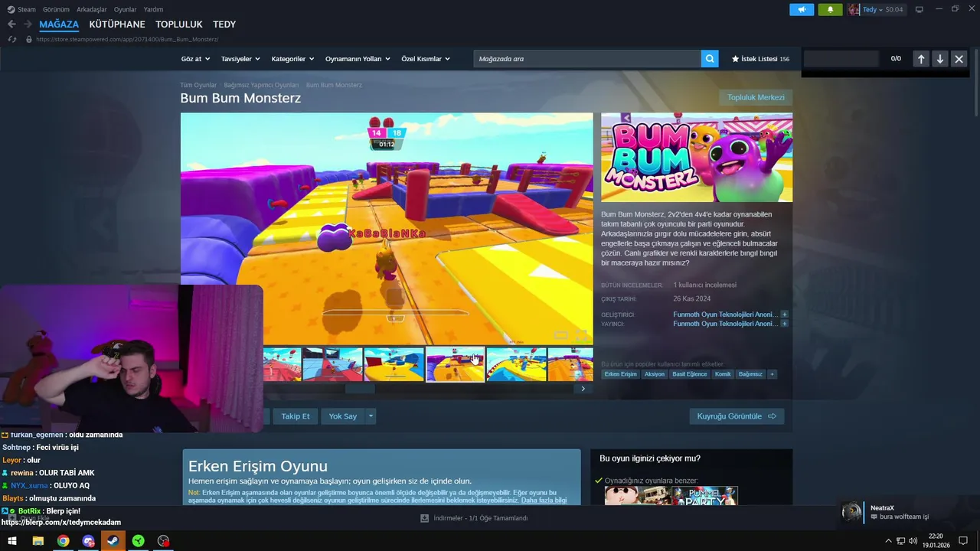Screen dimensions: 980x551
Task: Select the Erken Erişim tag
Action: coord(620,374)
